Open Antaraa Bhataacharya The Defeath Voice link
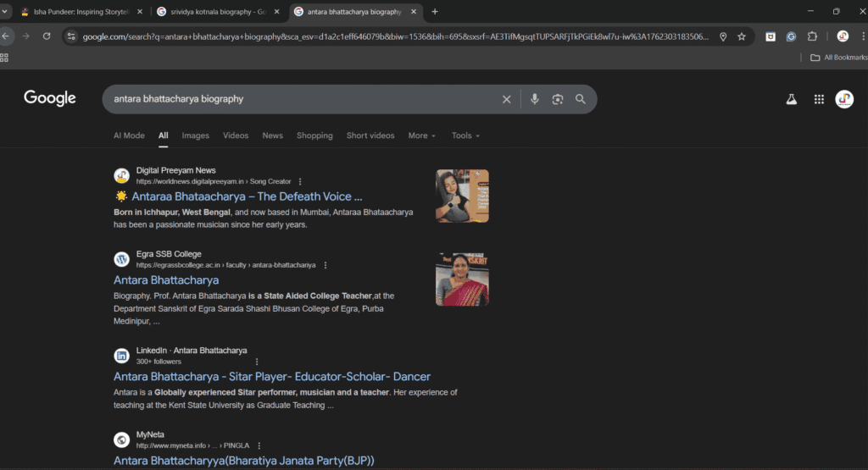 (247, 196)
